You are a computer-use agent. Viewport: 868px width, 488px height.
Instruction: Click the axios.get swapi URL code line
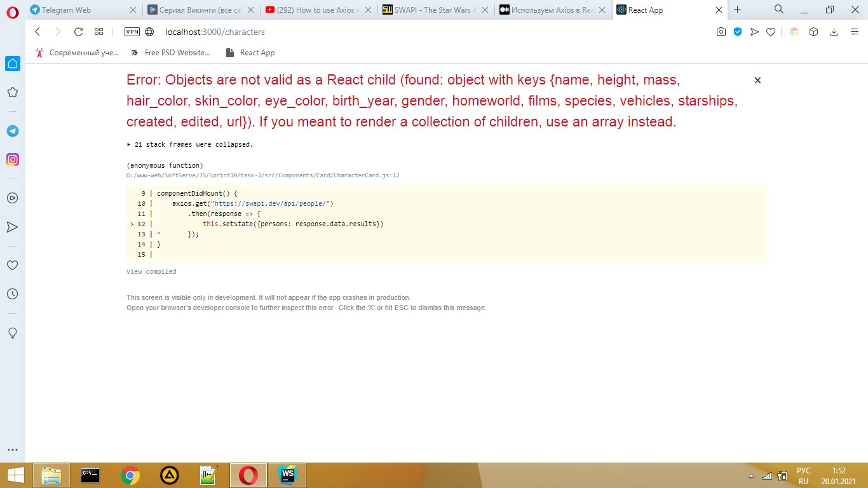(253, 203)
